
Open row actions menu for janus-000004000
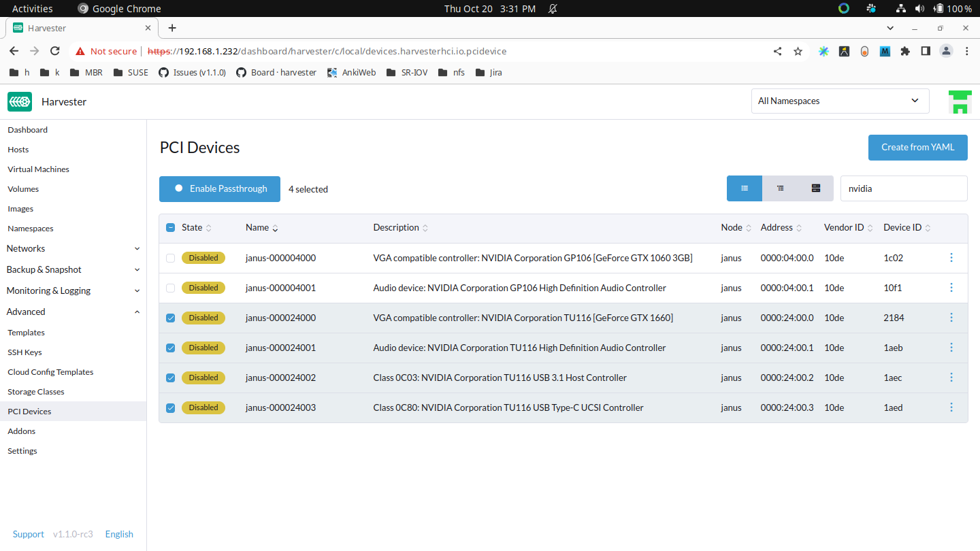click(951, 258)
